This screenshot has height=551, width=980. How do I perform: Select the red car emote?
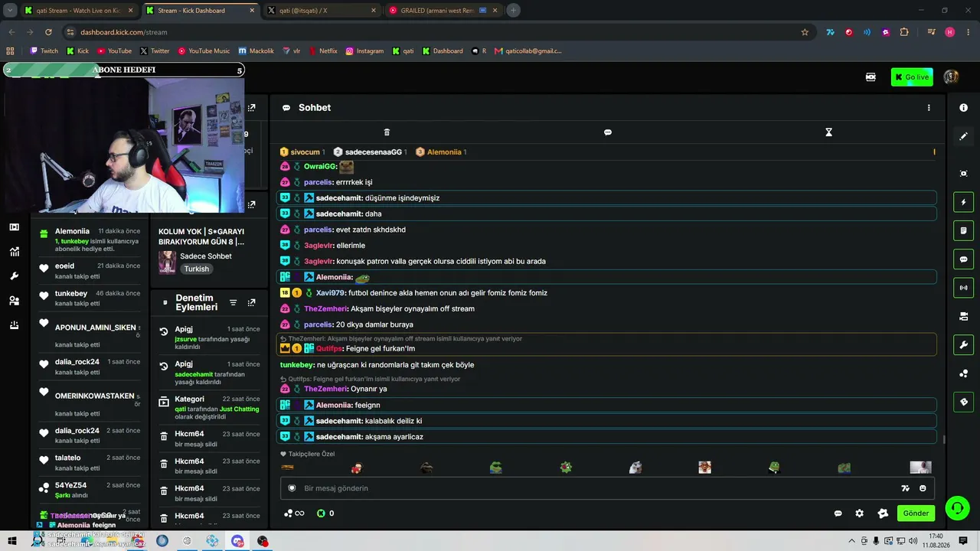click(356, 468)
